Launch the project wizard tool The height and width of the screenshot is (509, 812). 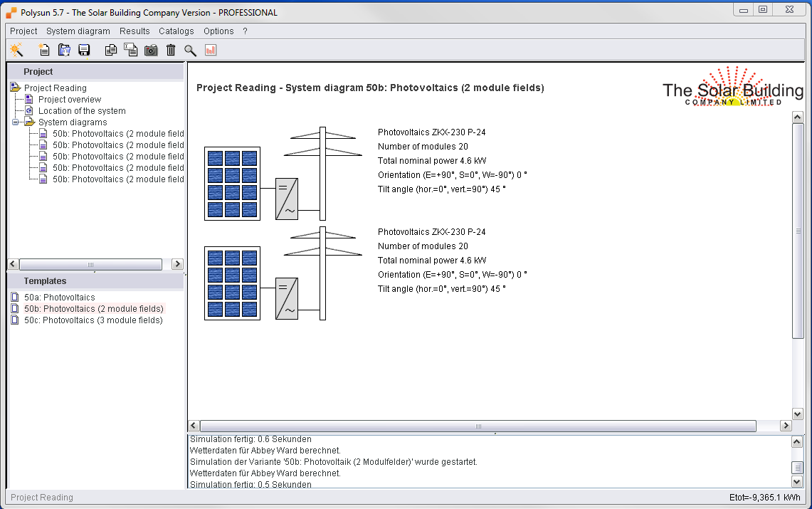[16, 50]
